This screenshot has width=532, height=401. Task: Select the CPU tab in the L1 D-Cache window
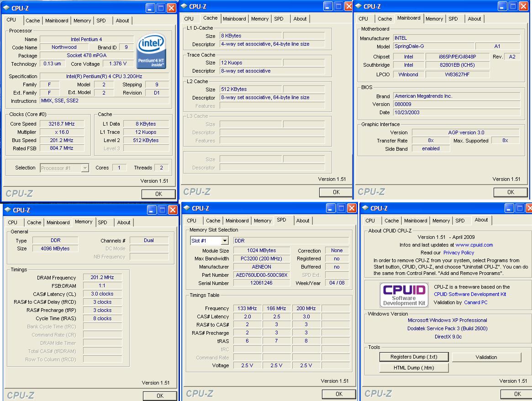click(x=189, y=19)
